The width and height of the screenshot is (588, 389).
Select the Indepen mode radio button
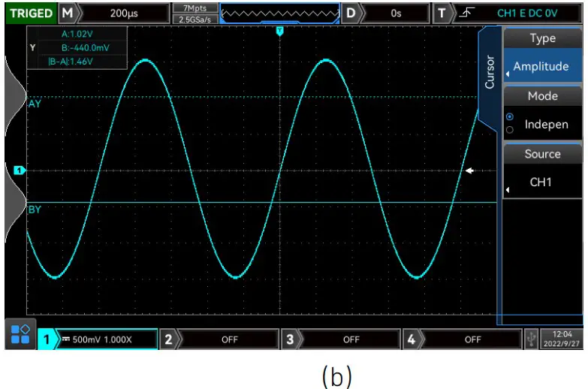509,116
